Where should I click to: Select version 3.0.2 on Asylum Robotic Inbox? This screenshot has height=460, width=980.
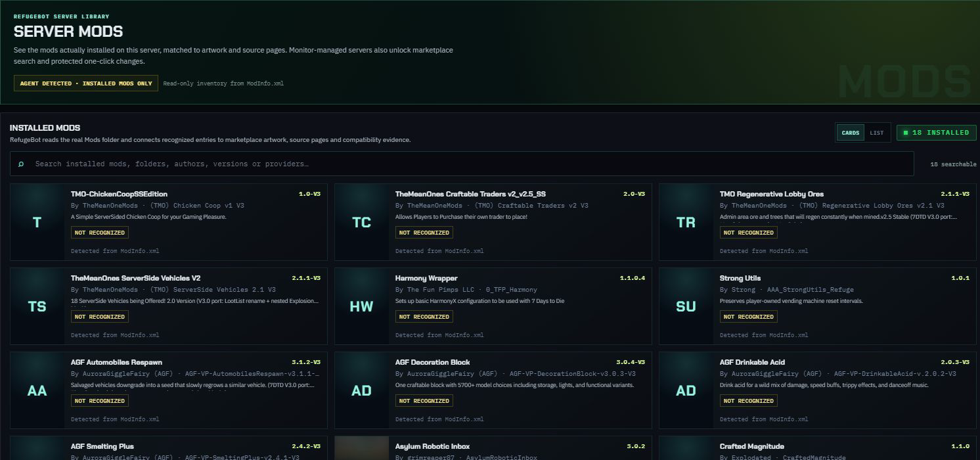(636, 446)
